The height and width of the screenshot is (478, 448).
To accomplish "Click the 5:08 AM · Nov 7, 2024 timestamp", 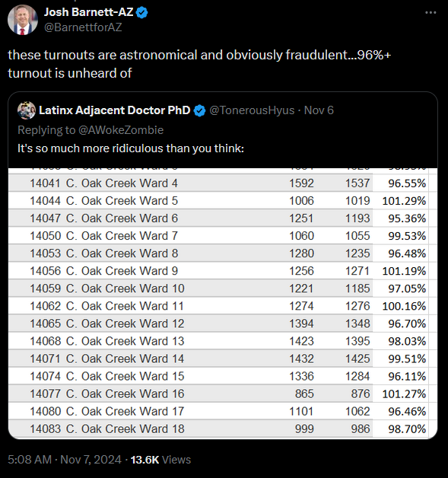I will pyautogui.click(x=65, y=460).
